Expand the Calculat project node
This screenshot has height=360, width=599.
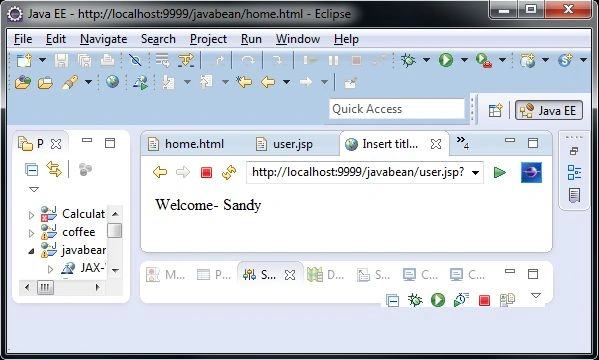coord(32,215)
